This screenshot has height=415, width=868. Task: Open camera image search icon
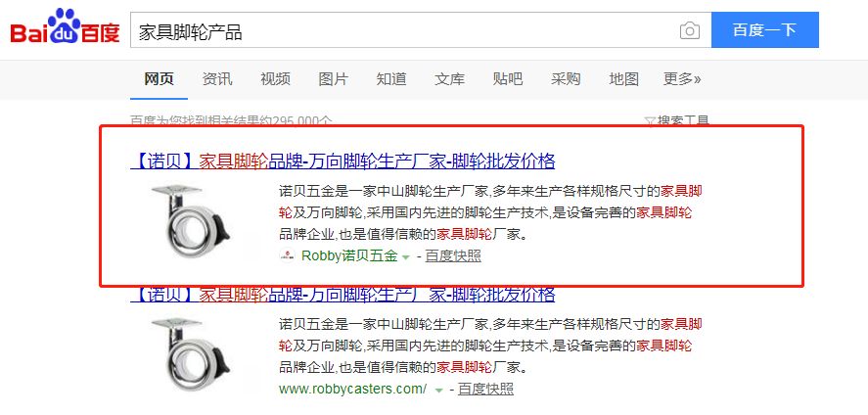[x=689, y=30]
